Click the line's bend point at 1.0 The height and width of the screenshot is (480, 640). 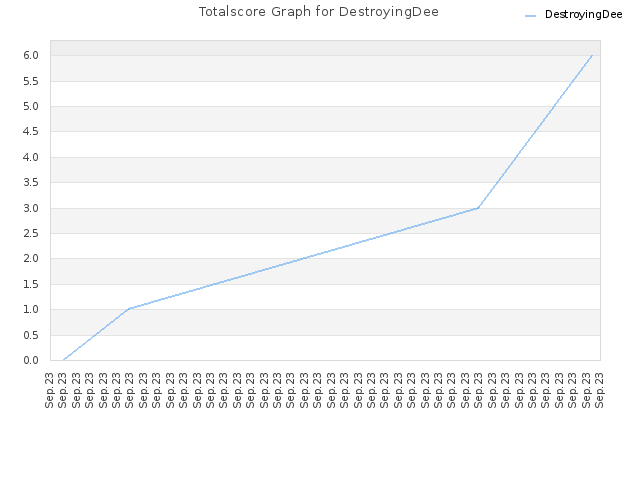click(x=129, y=309)
